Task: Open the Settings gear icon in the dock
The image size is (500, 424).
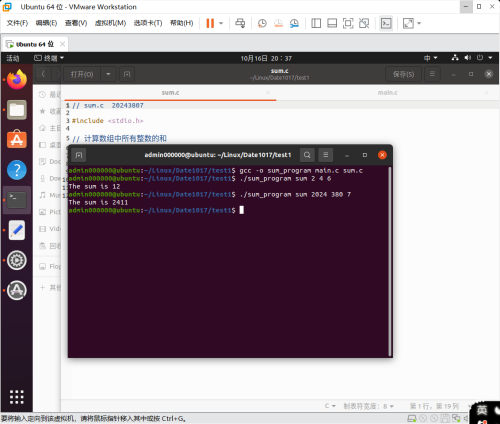Action: point(17,260)
